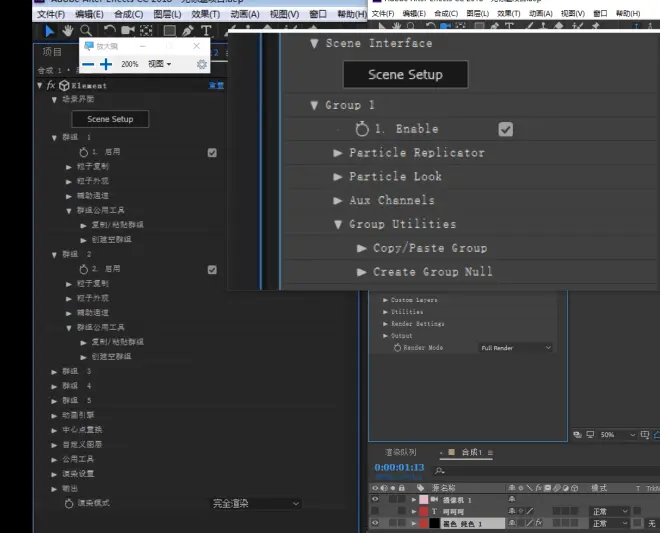660x533 pixels.
Task: Expand Aux Channels in English panel
Action: [x=338, y=200]
